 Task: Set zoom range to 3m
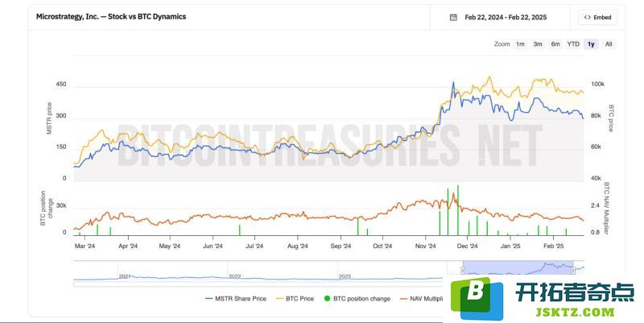tap(538, 44)
